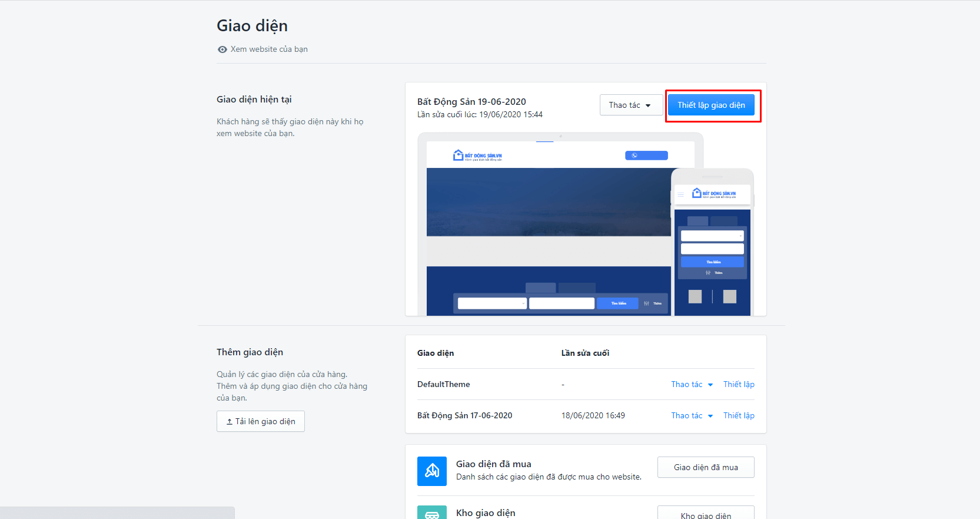Screen dimensions: 980x519
Task: Click the Giao diện page heading
Action: [253, 26]
